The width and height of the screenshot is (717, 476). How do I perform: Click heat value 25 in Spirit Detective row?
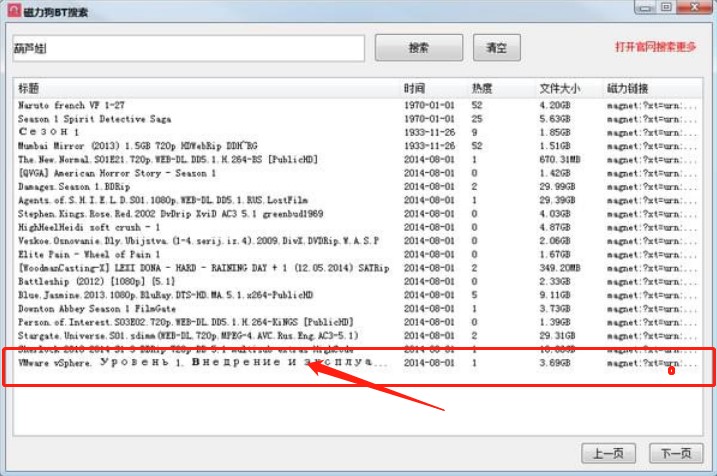[477, 119]
